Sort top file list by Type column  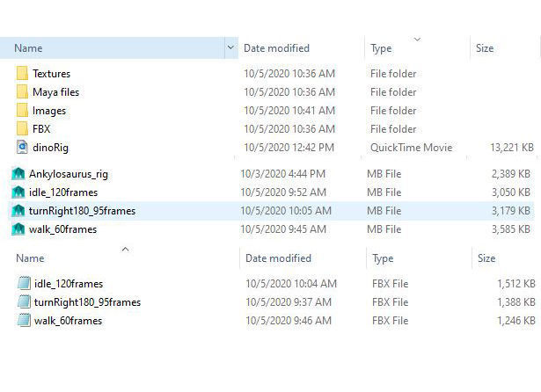point(381,48)
